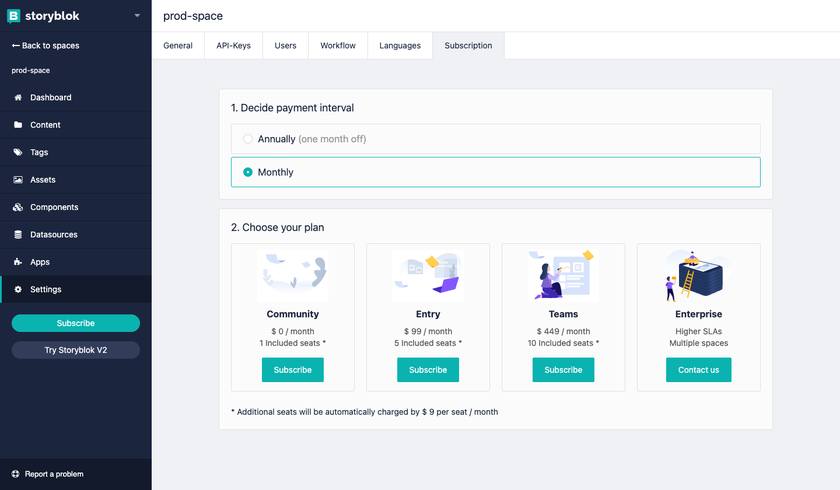Click the Settings gear icon

pyautogui.click(x=18, y=290)
